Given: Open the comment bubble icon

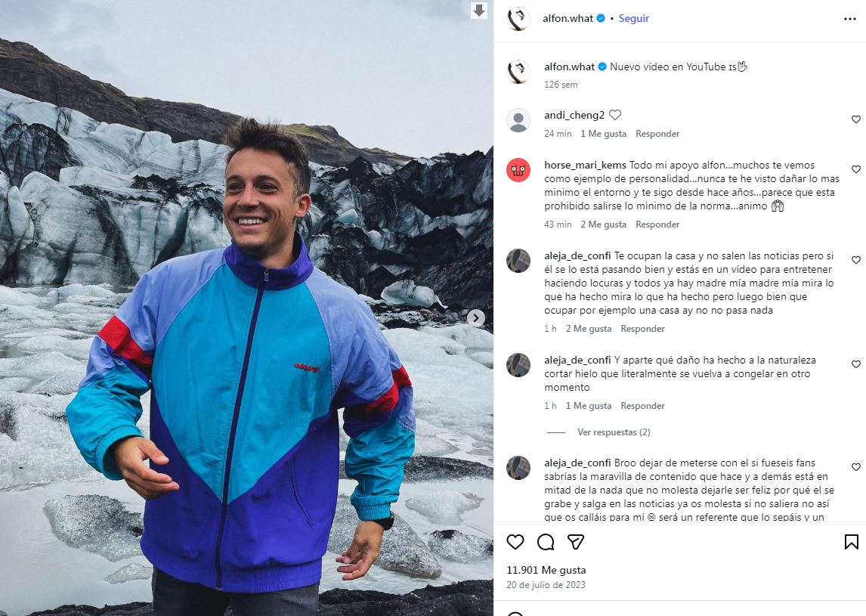Looking at the screenshot, I should tap(546, 542).
